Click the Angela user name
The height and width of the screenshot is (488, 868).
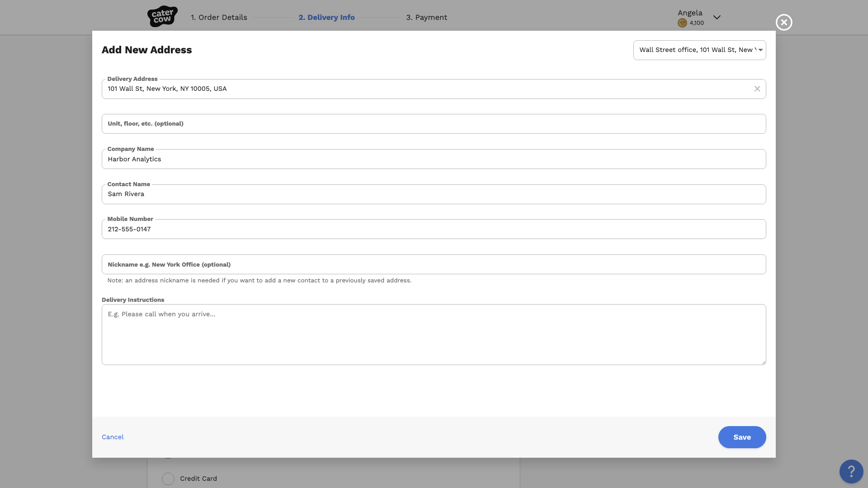pos(690,13)
